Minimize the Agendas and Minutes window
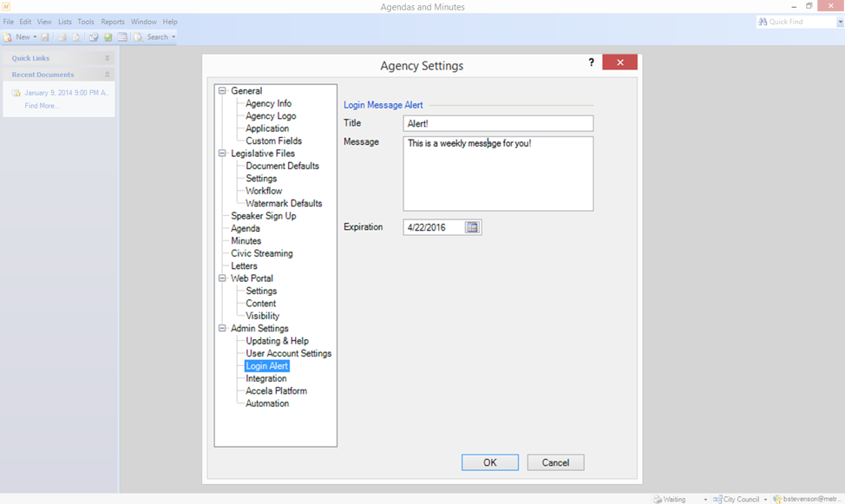Viewport: 845px width, 504px height. click(794, 6)
